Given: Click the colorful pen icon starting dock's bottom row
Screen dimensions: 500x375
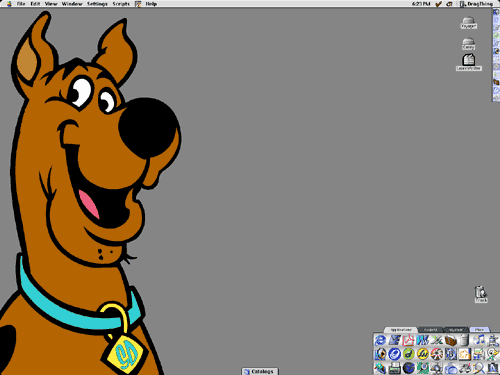Looking at the screenshot, I should pyautogui.click(x=380, y=368).
